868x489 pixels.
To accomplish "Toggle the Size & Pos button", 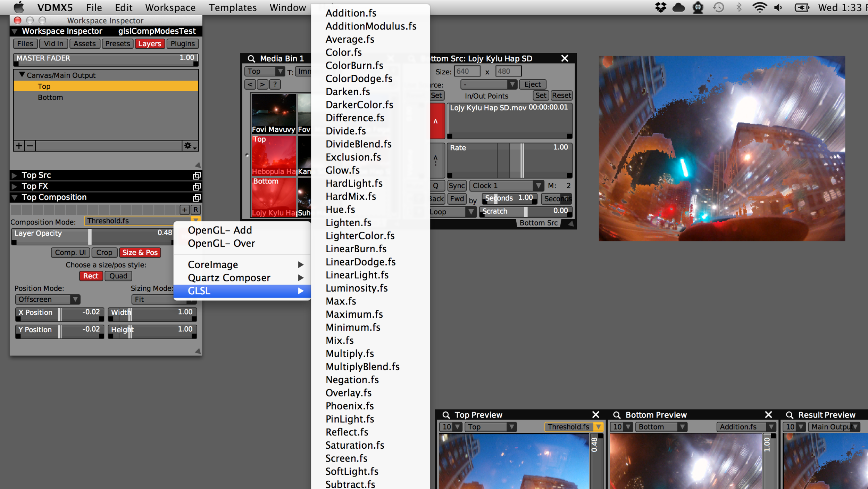I will tap(140, 253).
